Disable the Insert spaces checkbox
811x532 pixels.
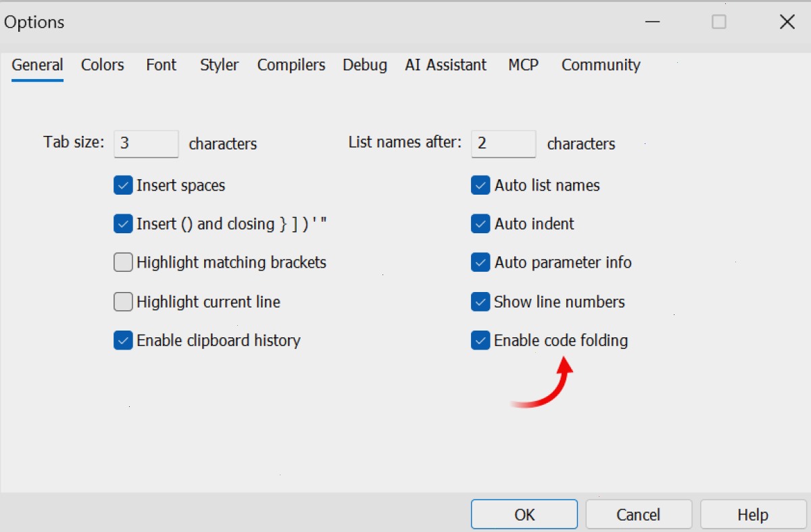point(123,185)
